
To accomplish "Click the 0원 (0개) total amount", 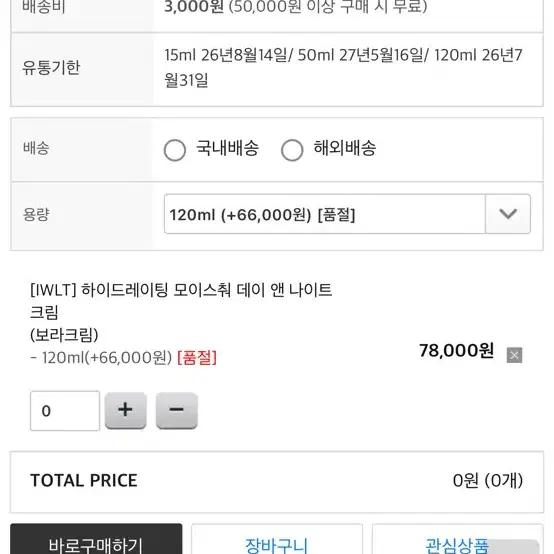I will tap(488, 481).
